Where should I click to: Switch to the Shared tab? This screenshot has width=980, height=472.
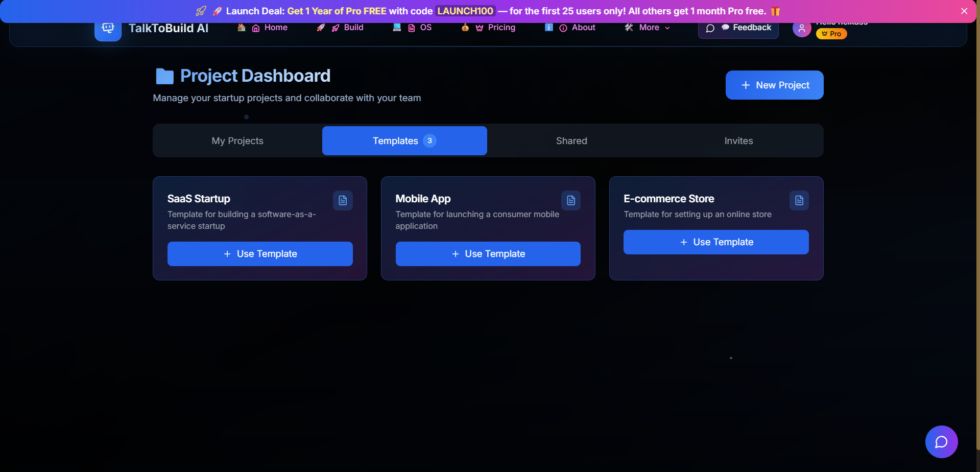click(x=571, y=141)
